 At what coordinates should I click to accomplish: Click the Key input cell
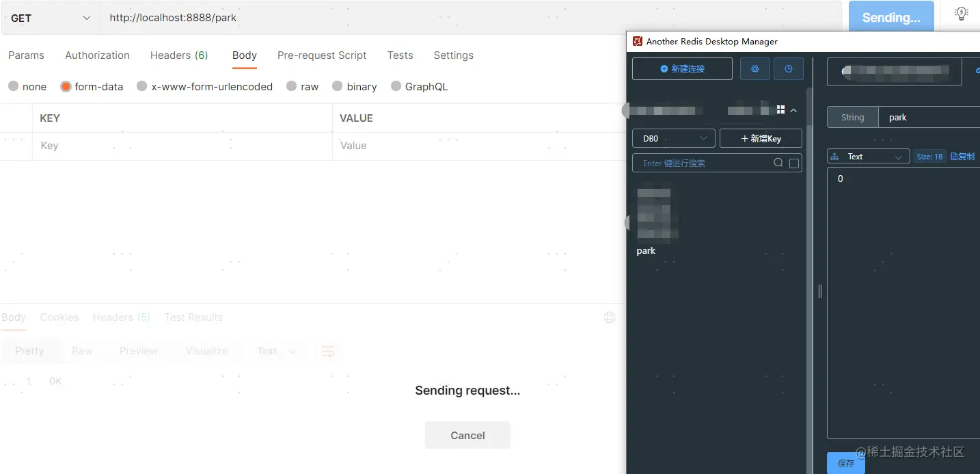pos(182,146)
